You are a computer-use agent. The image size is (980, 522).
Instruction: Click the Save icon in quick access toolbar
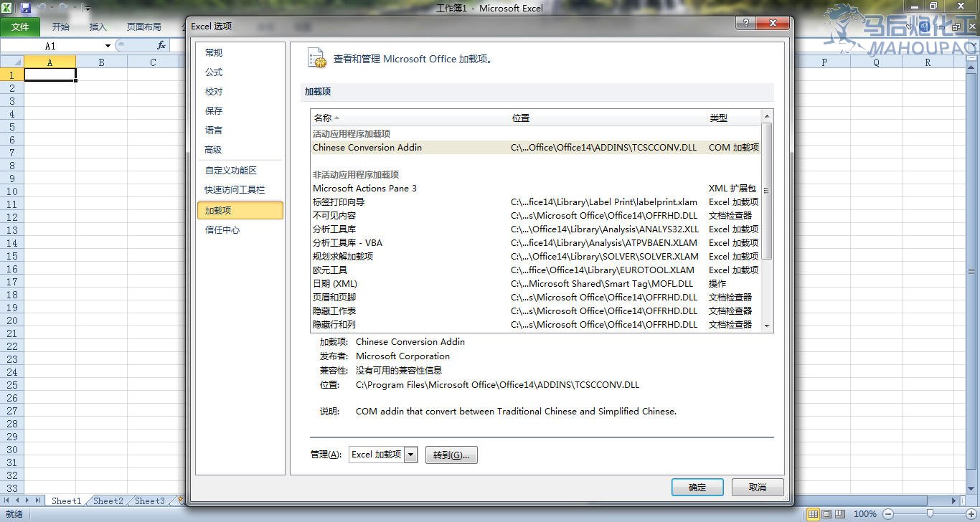click(x=26, y=9)
